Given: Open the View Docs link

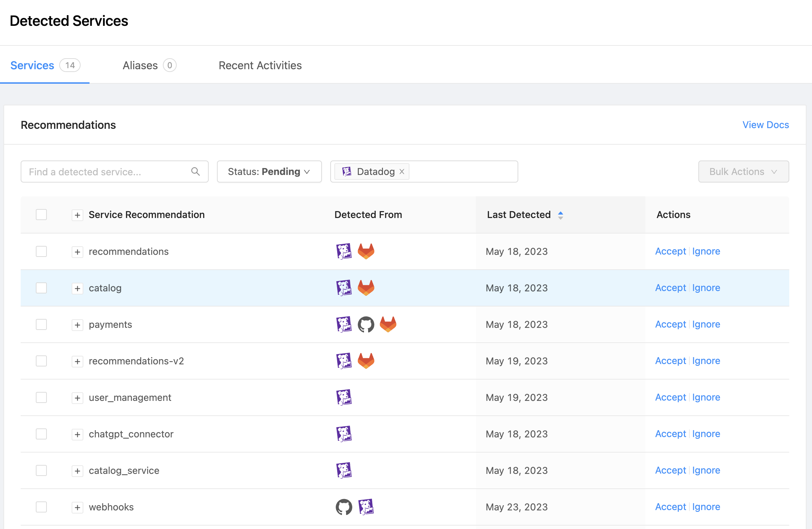Looking at the screenshot, I should [x=765, y=125].
